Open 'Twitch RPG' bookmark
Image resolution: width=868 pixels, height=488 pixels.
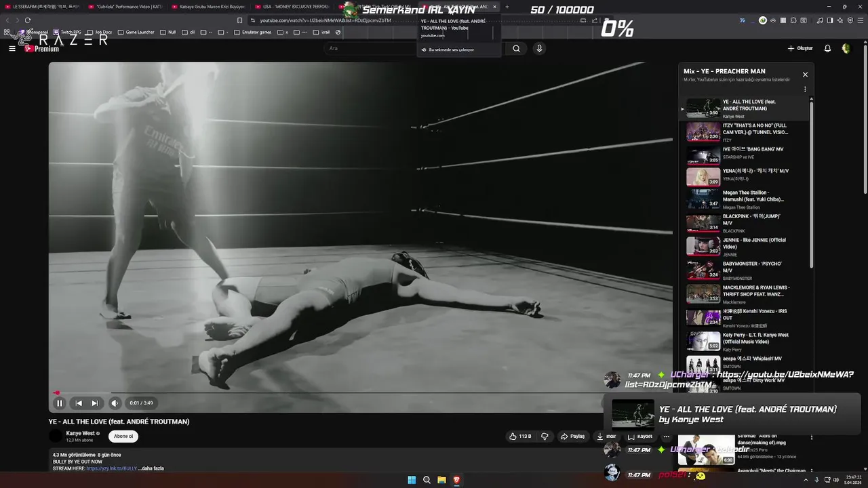click(x=67, y=32)
